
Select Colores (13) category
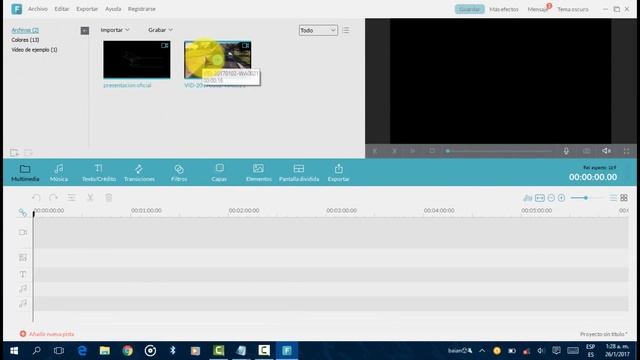(25, 40)
